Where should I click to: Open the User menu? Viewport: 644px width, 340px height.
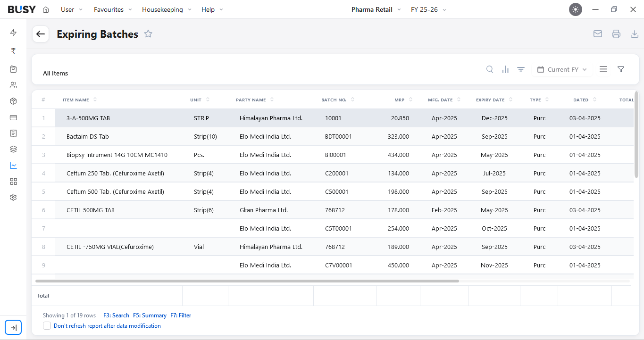tap(72, 9)
